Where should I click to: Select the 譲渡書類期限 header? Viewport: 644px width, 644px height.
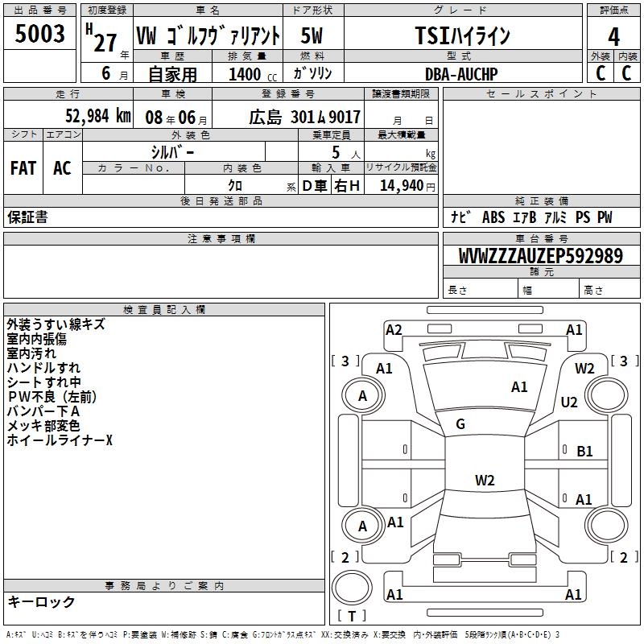[x=401, y=93]
